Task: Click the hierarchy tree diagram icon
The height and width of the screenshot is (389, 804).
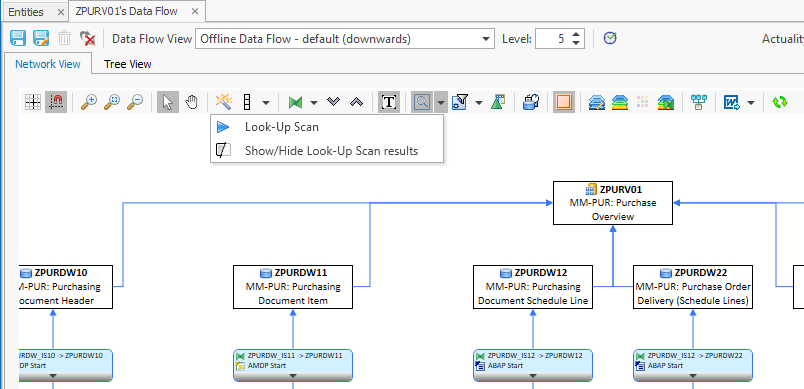Action: tap(699, 103)
